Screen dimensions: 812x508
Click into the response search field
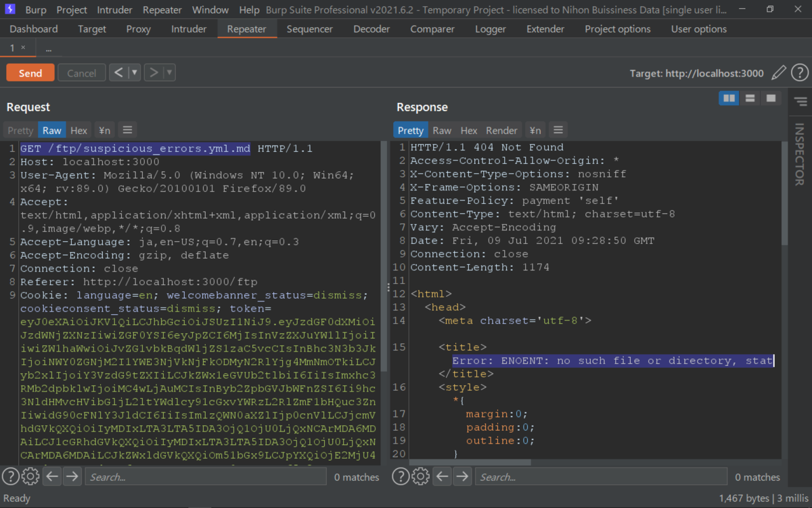coord(602,477)
